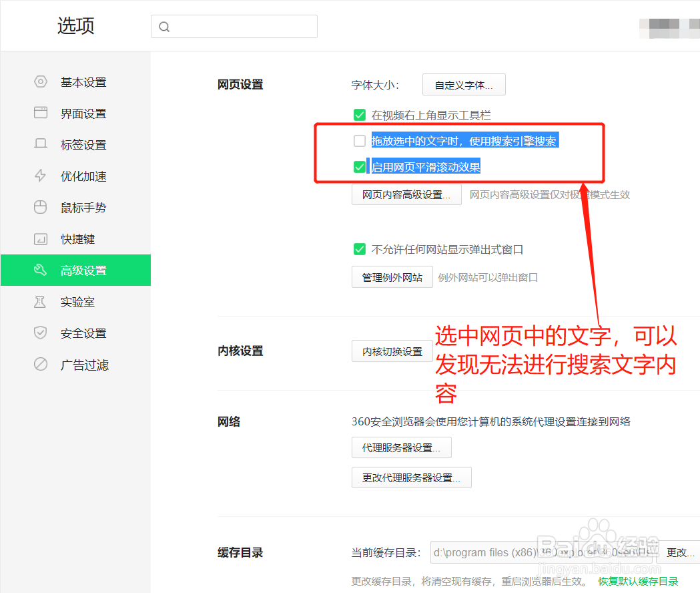Click the 鼠标手势 mouse icon
The image size is (700, 593).
click(41, 207)
